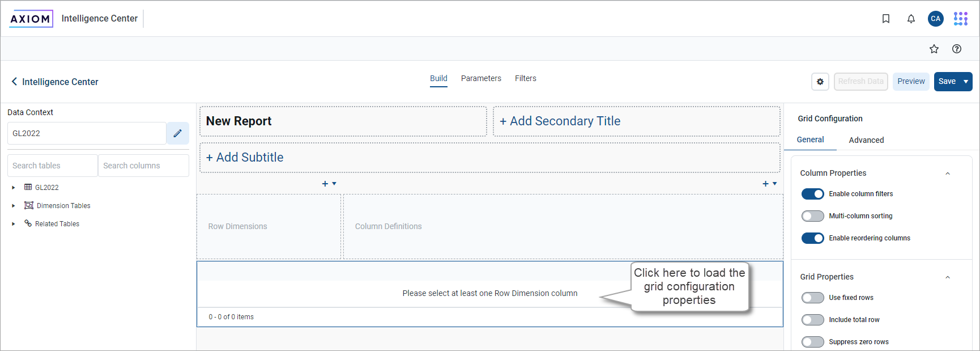This screenshot has width=980, height=351.
Task: Enable the Include total row toggle
Action: click(x=813, y=320)
